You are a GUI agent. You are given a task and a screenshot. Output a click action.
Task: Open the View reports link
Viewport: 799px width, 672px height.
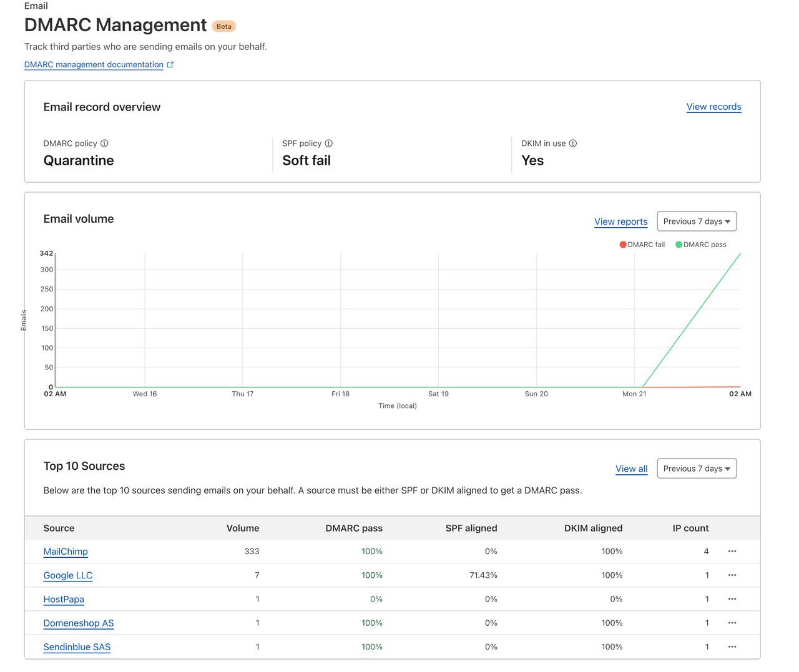(x=621, y=222)
